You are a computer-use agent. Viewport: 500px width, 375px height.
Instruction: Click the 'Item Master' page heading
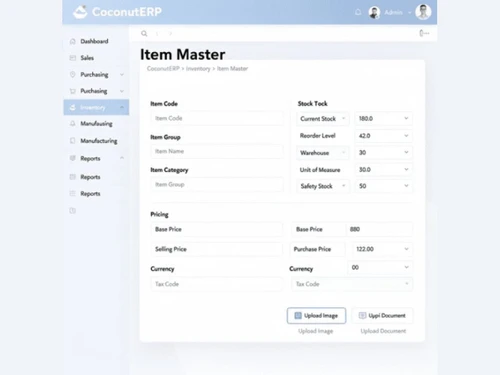[x=183, y=54]
